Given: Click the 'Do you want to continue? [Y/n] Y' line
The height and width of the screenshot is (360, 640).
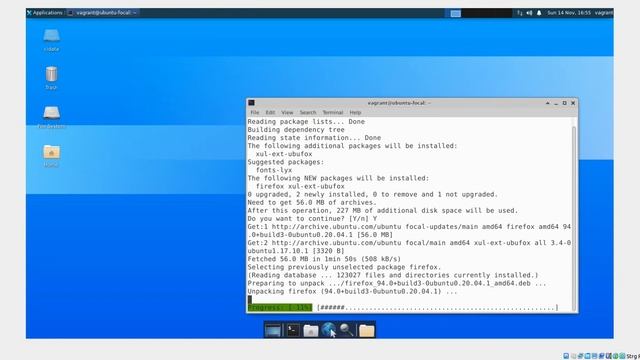Looking at the screenshot, I should [312, 219].
